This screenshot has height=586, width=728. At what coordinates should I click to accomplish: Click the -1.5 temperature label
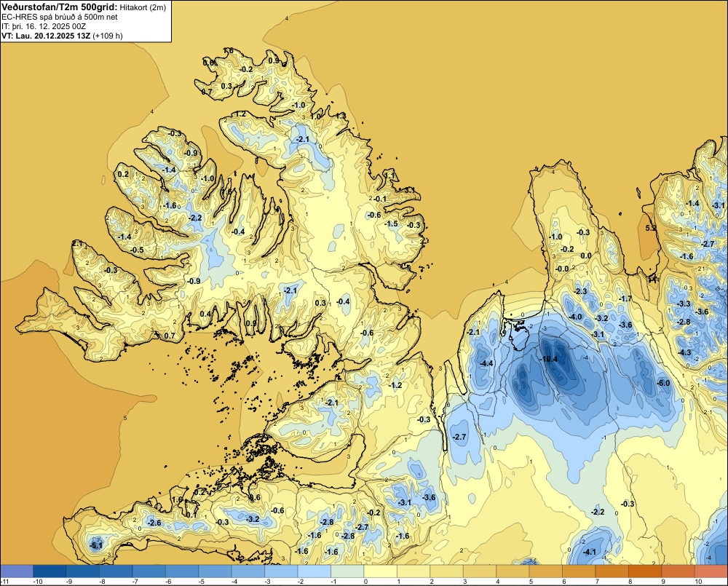pyautogui.click(x=392, y=223)
